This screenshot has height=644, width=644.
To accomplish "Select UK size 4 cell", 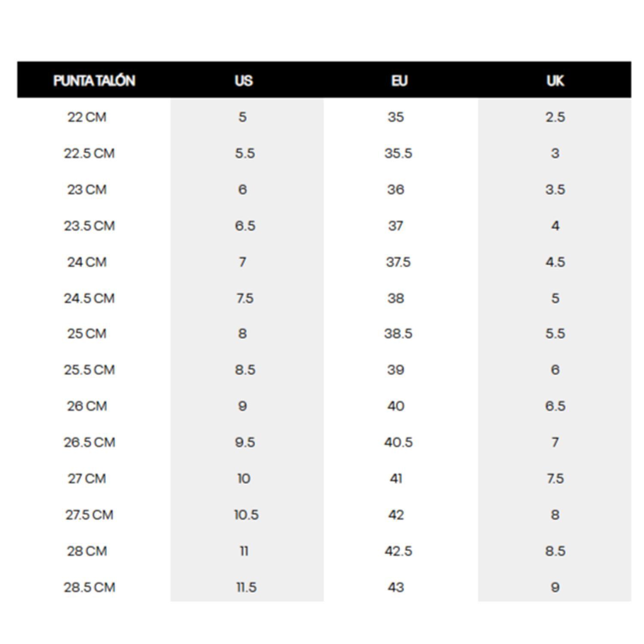I will pos(555,226).
